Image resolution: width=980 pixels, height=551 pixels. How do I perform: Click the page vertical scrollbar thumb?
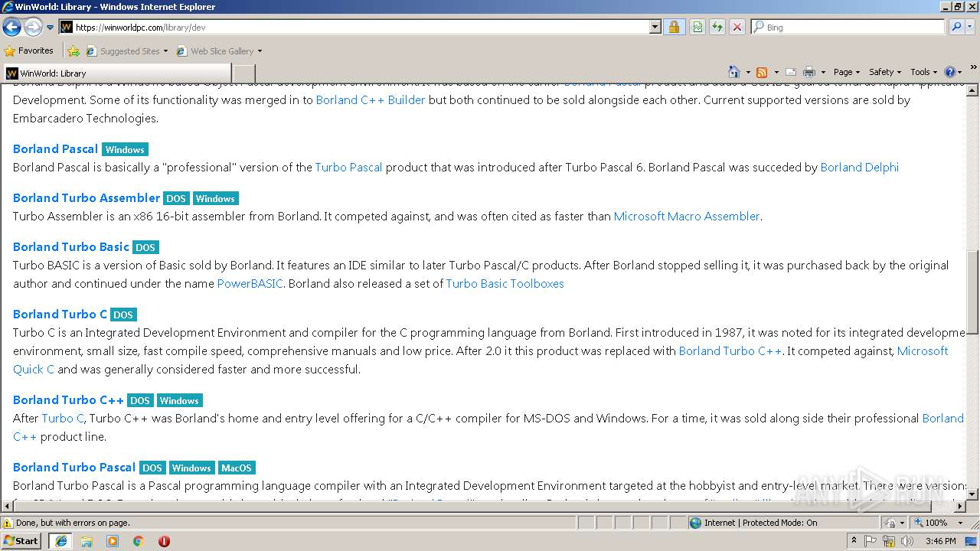[x=973, y=291]
